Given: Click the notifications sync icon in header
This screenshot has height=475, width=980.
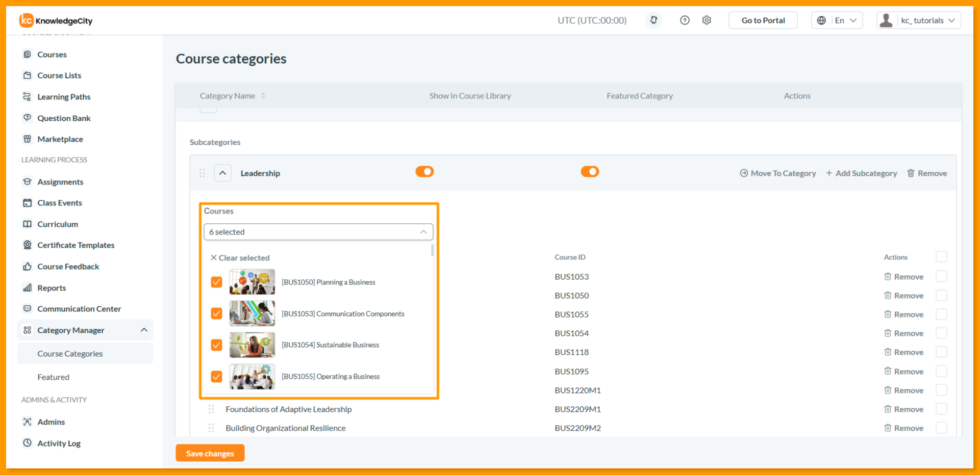Looking at the screenshot, I should pos(654,20).
